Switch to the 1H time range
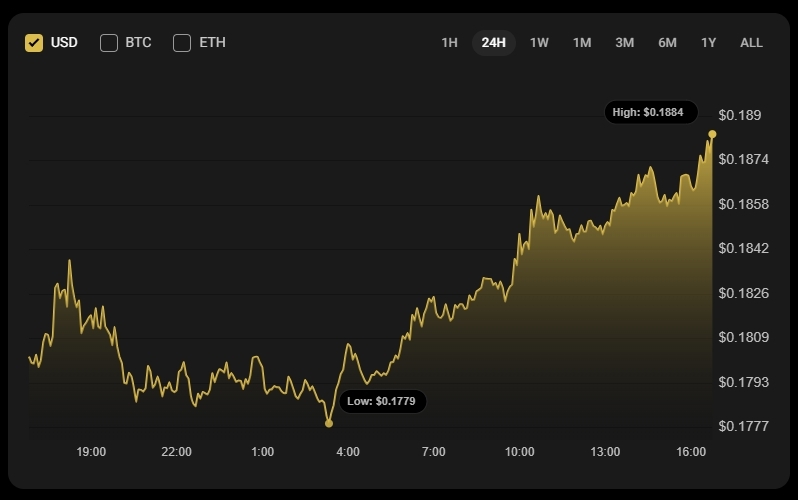The height and width of the screenshot is (500, 798). pyautogui.click(x=449, y=43)
